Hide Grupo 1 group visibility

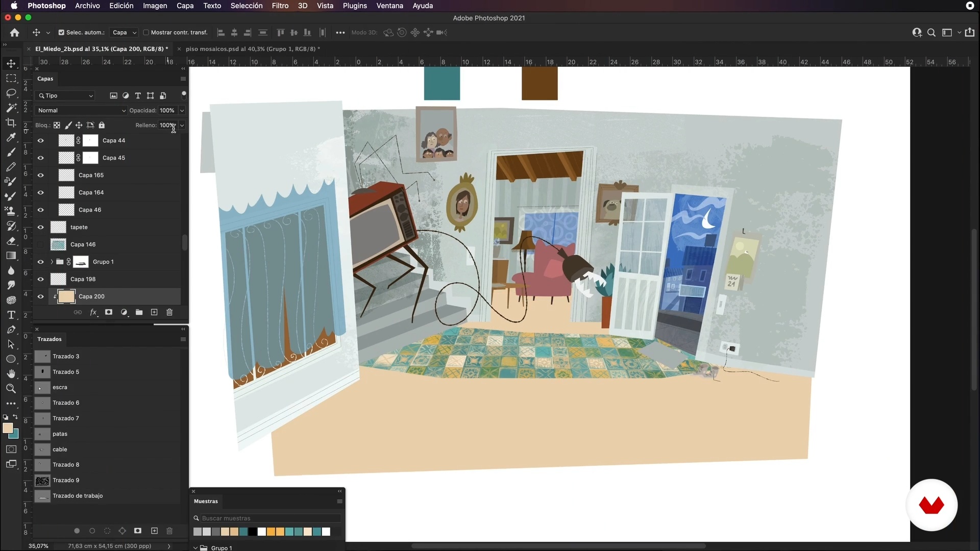40,262
